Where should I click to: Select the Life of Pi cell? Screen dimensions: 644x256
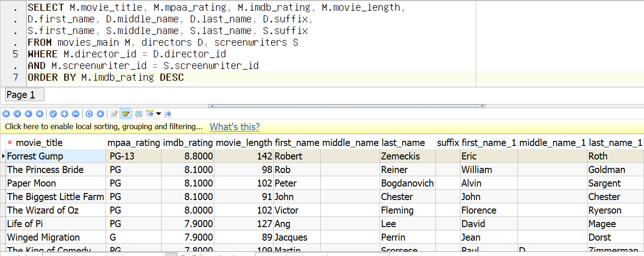point(56,224)
